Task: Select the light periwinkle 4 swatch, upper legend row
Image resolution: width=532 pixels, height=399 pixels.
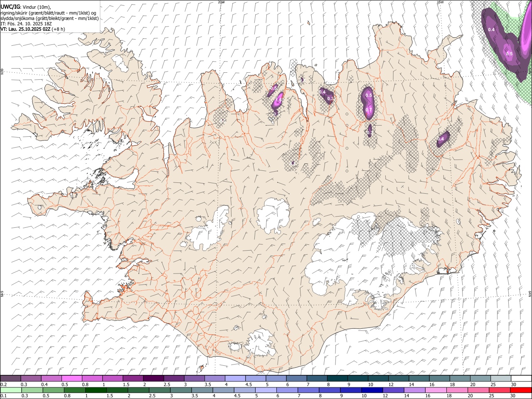Action: pyautogui.click(x=235, y=378)
